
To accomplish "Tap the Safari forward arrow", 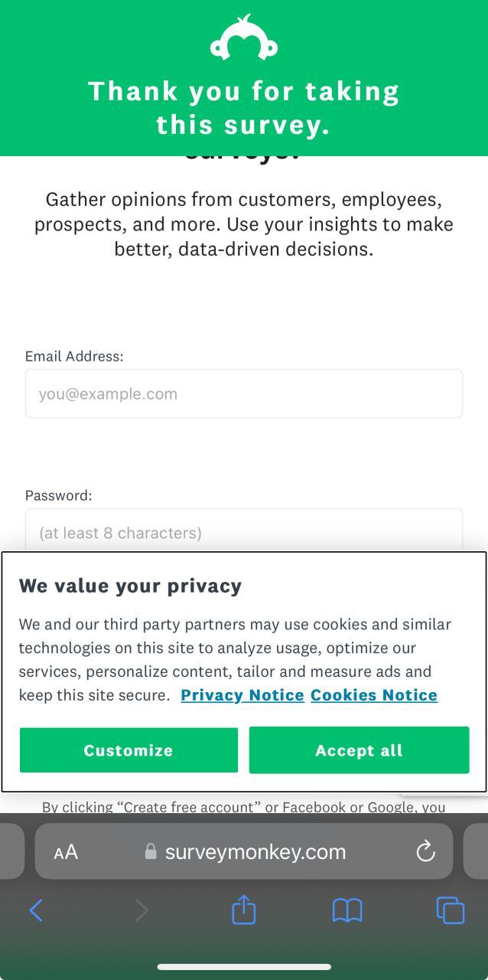I will [x=142, y=910].
